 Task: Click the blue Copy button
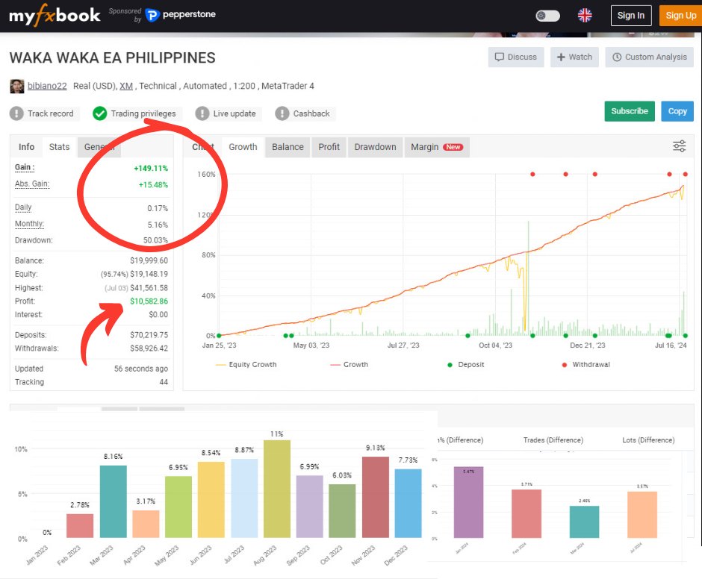point(677,111)
